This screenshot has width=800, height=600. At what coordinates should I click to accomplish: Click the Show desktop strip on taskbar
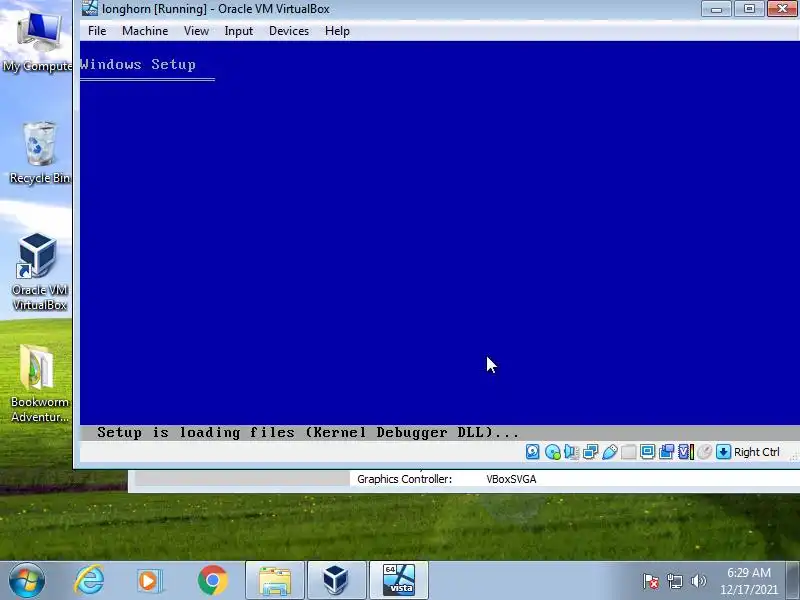(x=793, y=581)
